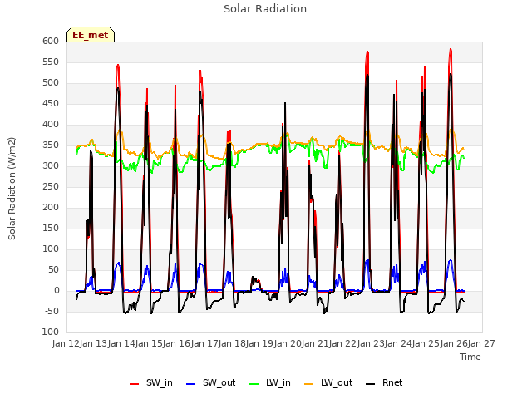Click the LW_out orange legend swatch
This screenshot has width=532, height=399.
(x=309, y=384)
